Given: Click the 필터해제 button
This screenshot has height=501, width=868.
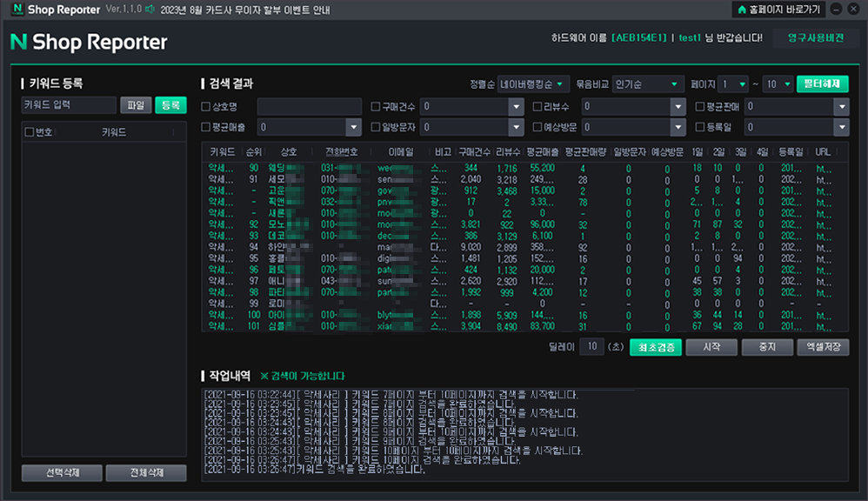Looking at the screenshot, I should click(x=823, y=84).
